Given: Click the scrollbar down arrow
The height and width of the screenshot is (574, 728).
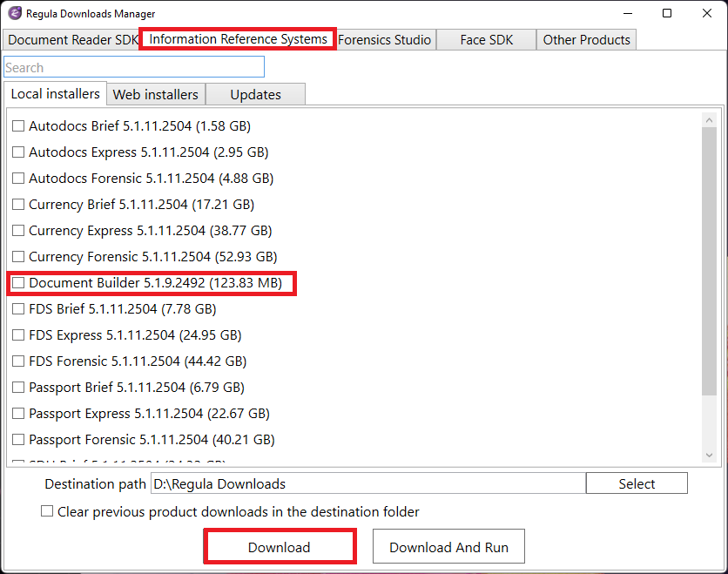Looking at the screenshot, I should point(709,456).
